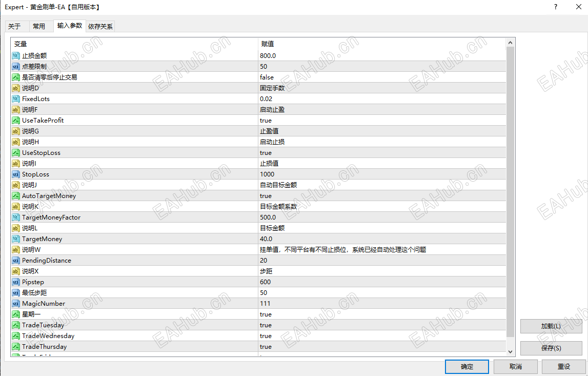Click the string icon beside 说明J
Viewport: 588px width, 376px height.
point(16,185)
